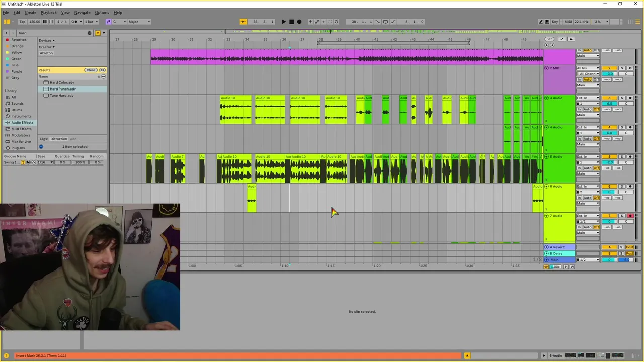Screen dimensions: 644x362
Task: Open the Major scale dropdown
Action: coord(139,22)
